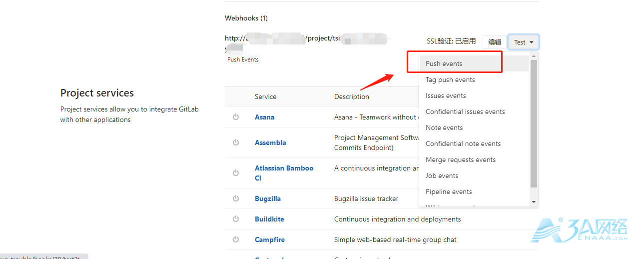Screen dimensions: 644x259
Task: Click the Service column header
Action: tap(265, 96)
